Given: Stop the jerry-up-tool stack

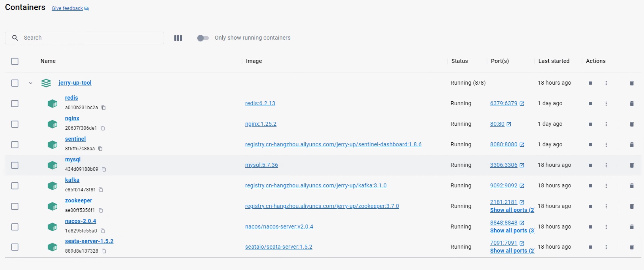Looking at the screenshot, I should [x=590, y=83].
